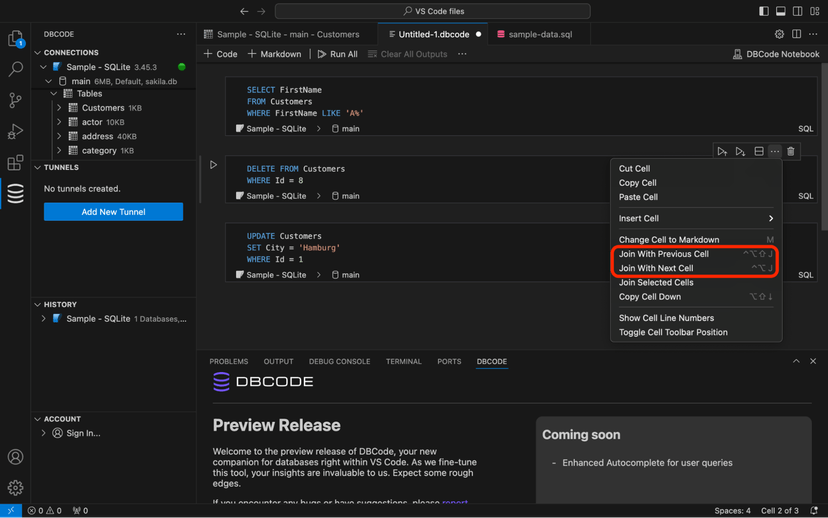The image size is (828, 518).
Task: Collapse the Tables node
Action: point(54,93)
